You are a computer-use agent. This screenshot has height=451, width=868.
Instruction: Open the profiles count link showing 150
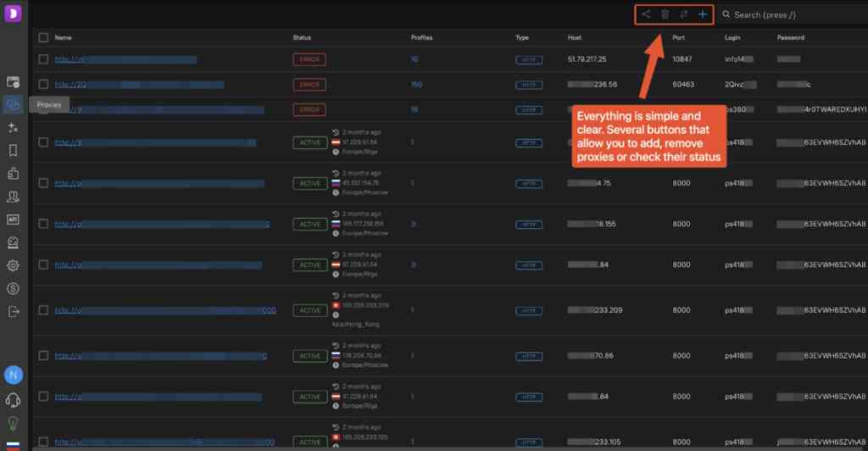coord(416,85)
